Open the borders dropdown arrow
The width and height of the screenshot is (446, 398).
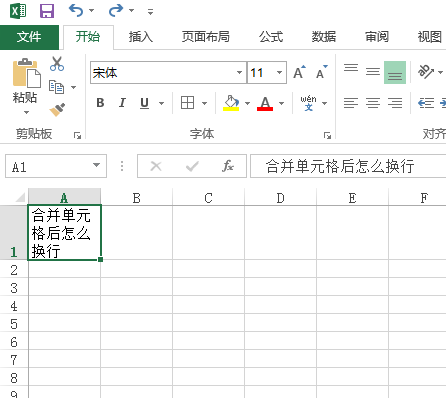tap(205, 103)
